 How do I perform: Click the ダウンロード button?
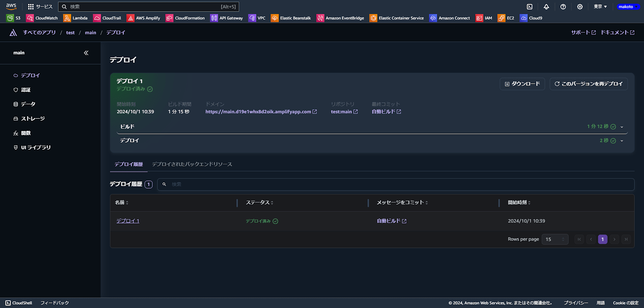click(522, 84)
